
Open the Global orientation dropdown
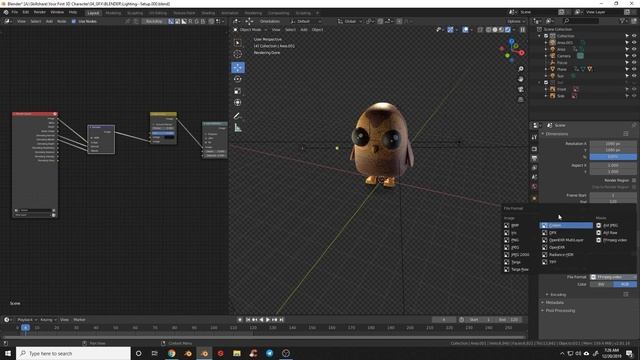[350, 21]
